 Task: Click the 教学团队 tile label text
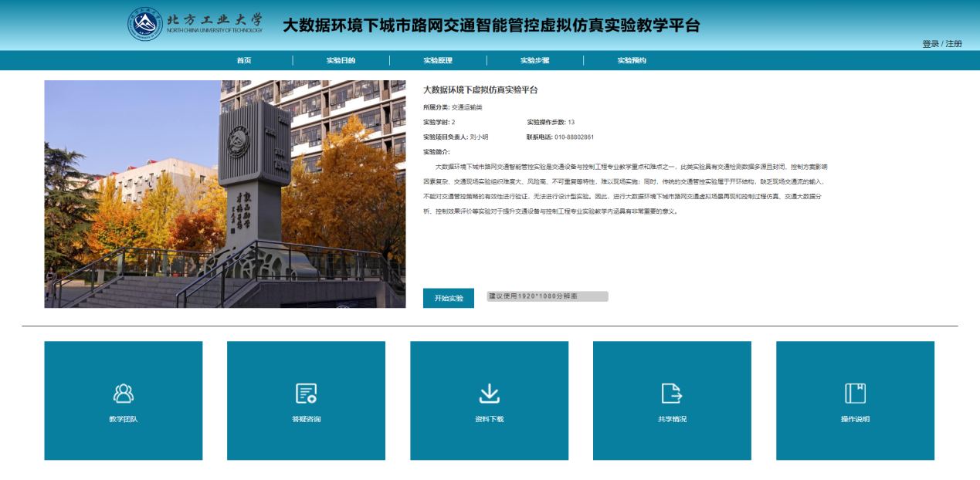tap(124, 420)
